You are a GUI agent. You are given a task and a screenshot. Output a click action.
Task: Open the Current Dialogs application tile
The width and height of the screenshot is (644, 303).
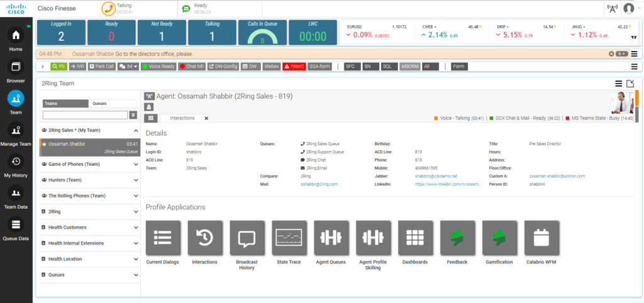click(x=163, y=238)
